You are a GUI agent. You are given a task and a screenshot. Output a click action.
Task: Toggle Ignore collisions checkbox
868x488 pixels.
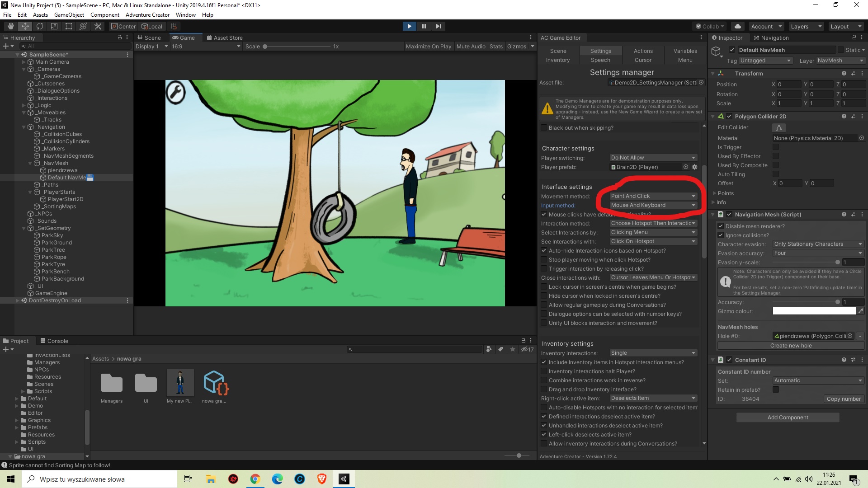pyautogui.click(x=721, y=235)
